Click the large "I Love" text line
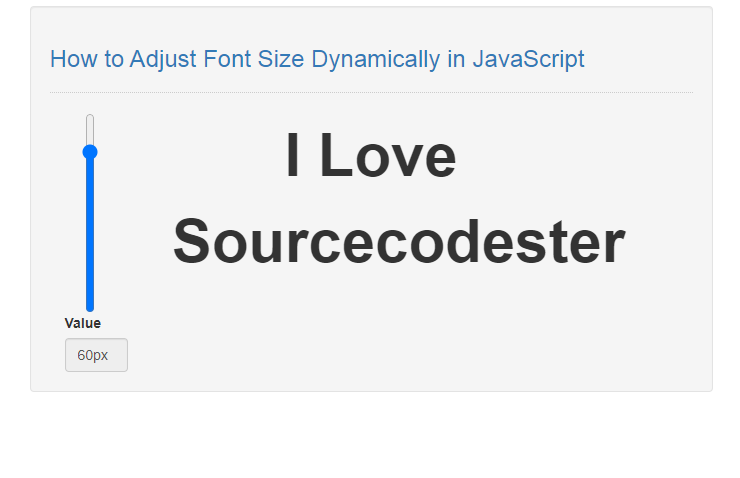 click(371, 157)
